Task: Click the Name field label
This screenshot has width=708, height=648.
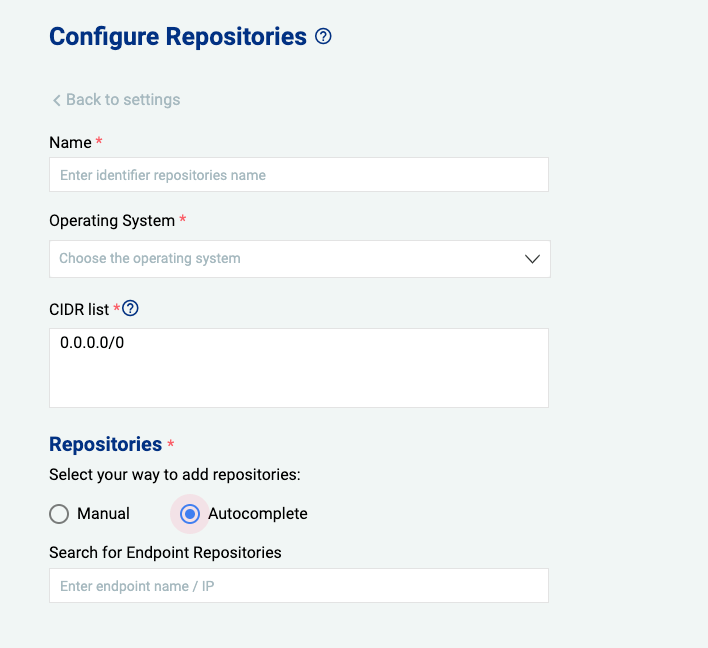Action: point(70,143)
